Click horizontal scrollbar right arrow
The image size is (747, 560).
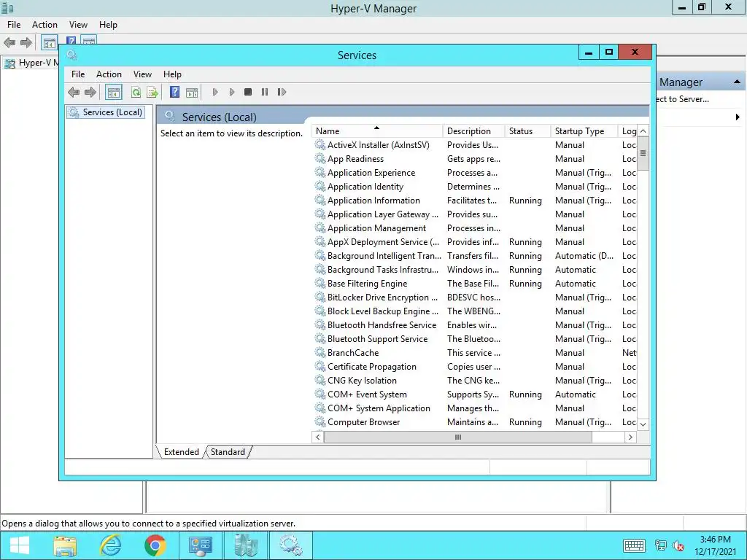click(x=630, y=437)
